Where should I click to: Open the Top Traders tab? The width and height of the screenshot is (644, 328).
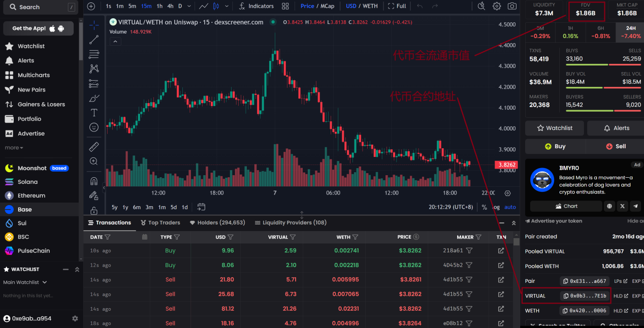tap(160, 223)
